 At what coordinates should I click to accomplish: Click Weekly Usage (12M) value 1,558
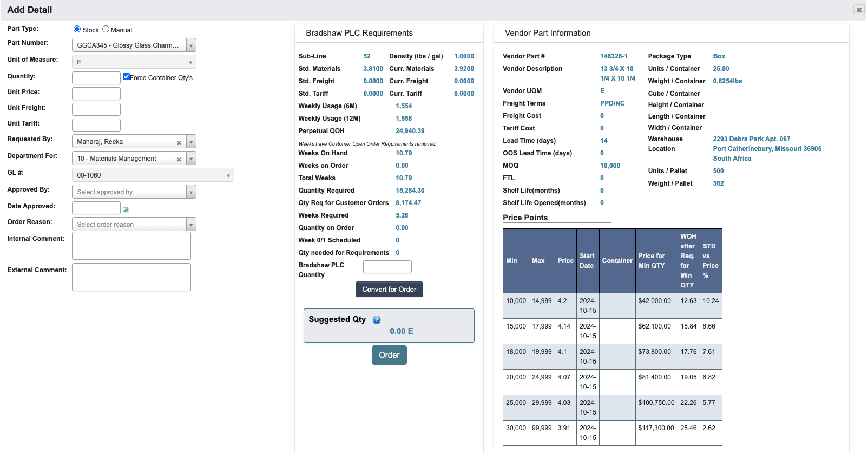(404, 119)
